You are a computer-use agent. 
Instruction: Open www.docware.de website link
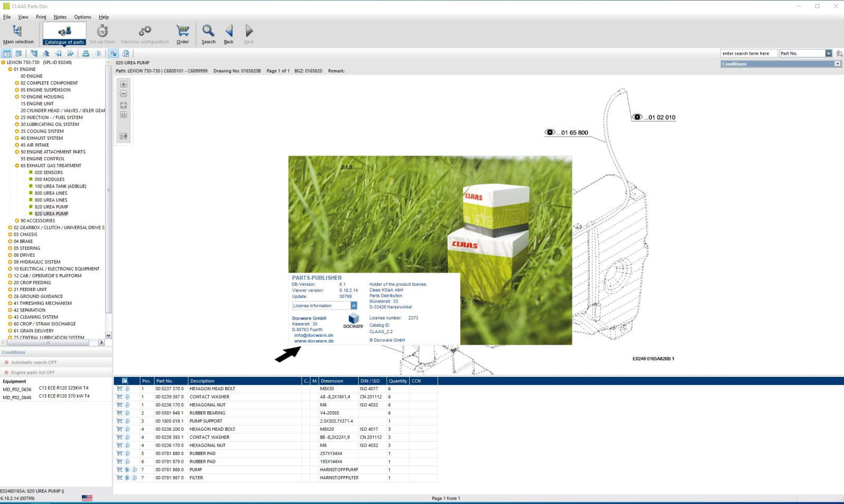click(x=314, y=341)
